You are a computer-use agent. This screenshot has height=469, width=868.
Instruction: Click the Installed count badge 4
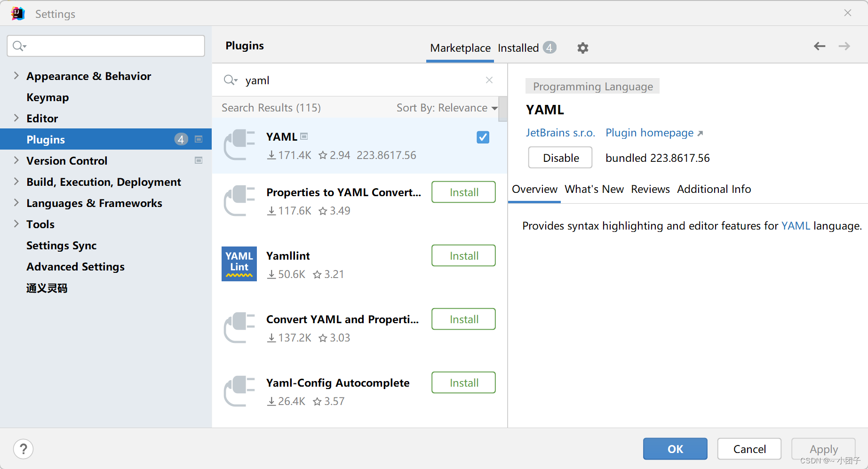pyautogui.click(x=549, y=48)
